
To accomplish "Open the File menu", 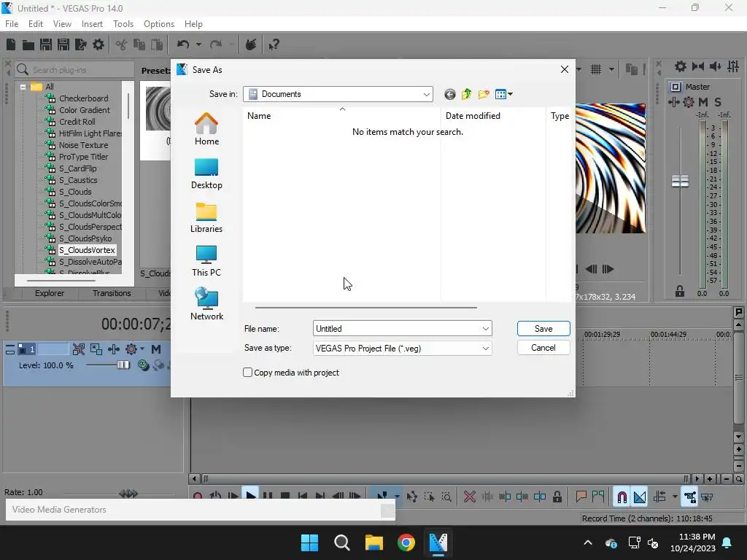I will point(12,24).
